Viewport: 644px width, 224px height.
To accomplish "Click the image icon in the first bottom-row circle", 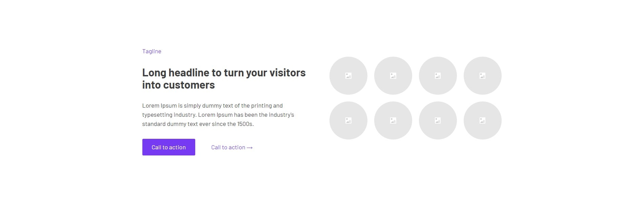I will 348,120.
